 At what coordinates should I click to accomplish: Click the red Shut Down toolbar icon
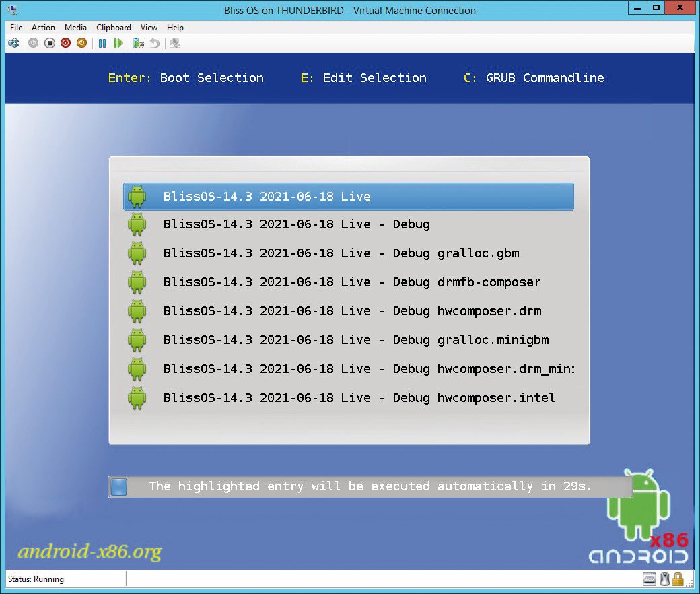[66, 43]
